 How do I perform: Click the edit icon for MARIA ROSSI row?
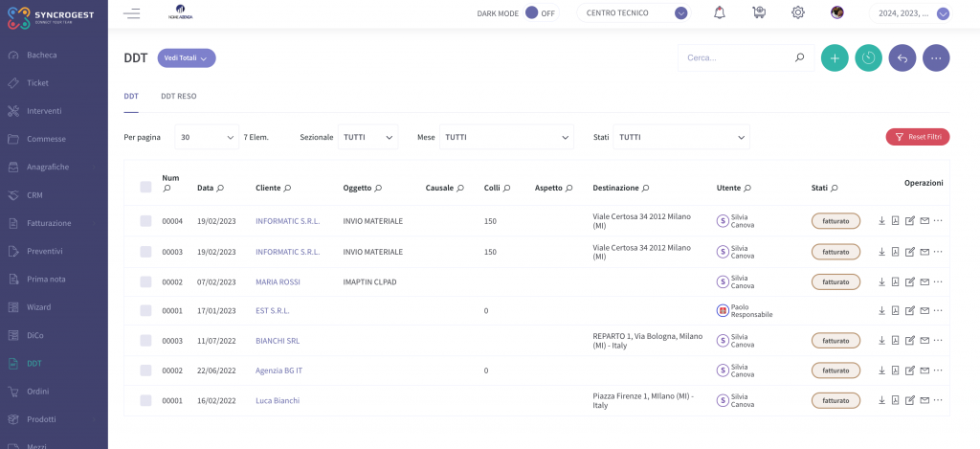point(910,282)
